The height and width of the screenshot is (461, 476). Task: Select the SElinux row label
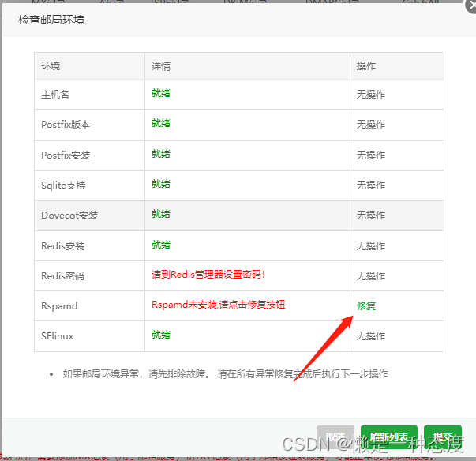pyautogui.click(x=58, y=336)
